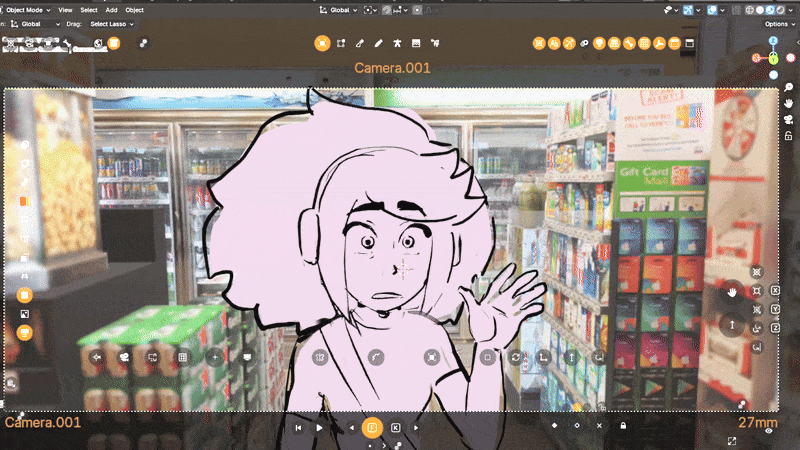Click the orange bone armature icon
This screenshot has height=450, width=800.
click(x=629, y=43)
